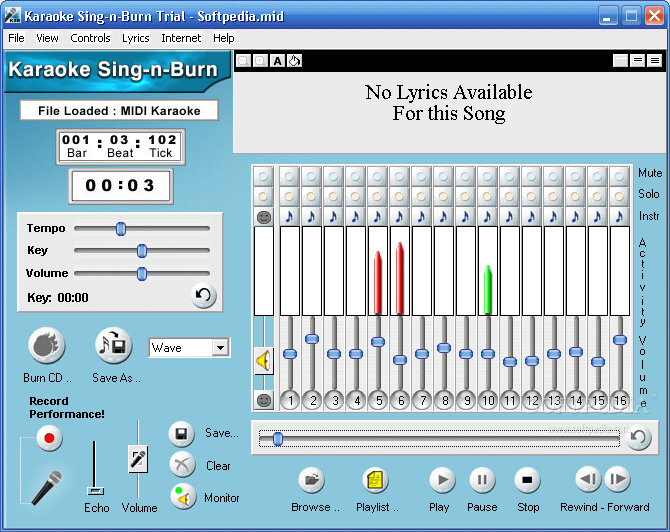Toggle Mute for channel 10
Image resolution: width=670 pixels, height=532 pixels.
[488, 176]
